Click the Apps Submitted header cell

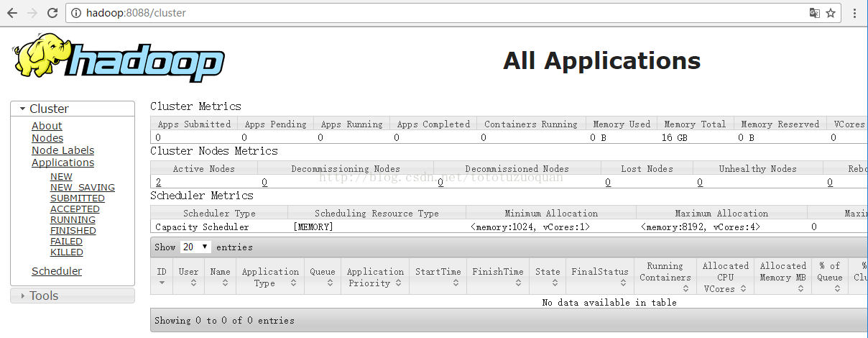click(194, 124)
